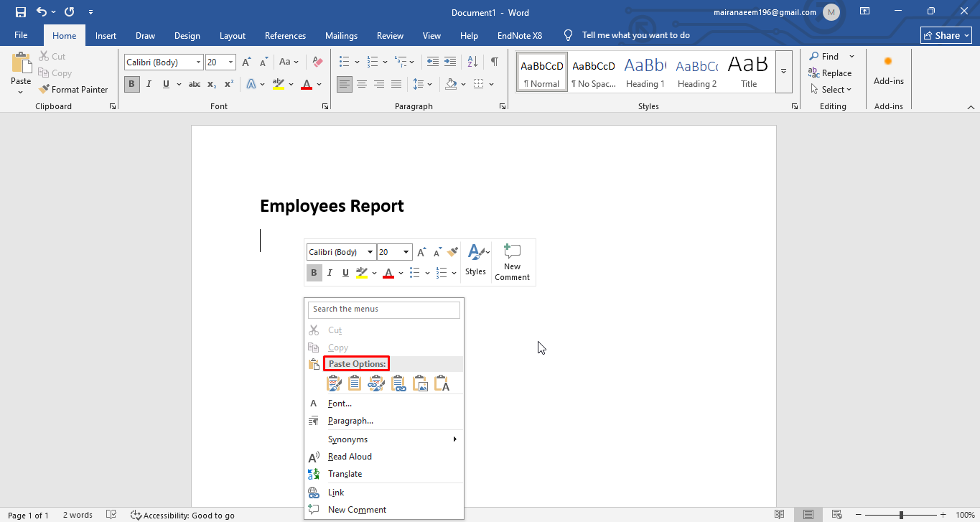Apply the Heading 1 style
The height and width of the screenshot is (522, 980).
pos(645,71)
